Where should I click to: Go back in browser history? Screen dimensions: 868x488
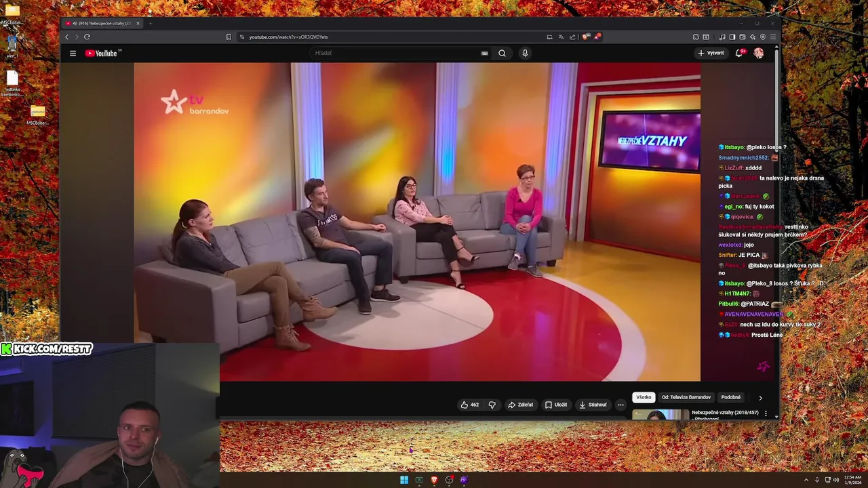pos(66,37)
